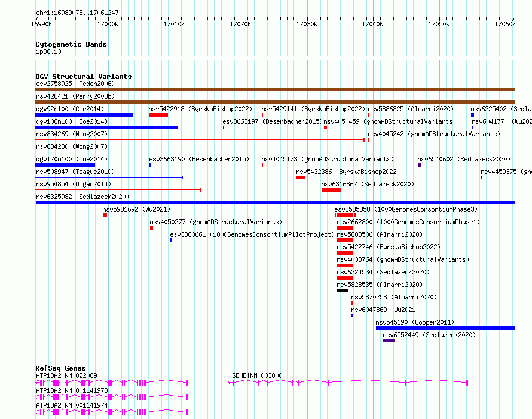The image size is (532, 419).
Task: Click the ATP13A2|NM_001141973 transcript label
Action: pyautogui.click(x=72, y=390)
